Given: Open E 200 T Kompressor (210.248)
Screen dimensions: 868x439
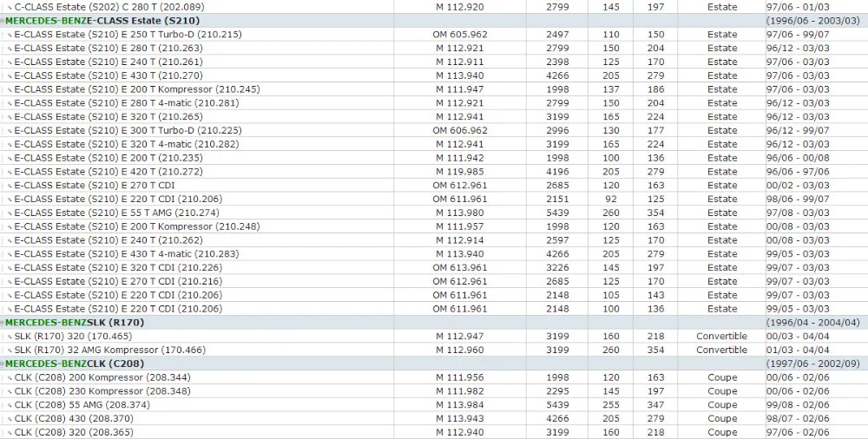Looking at the screenshot, I should point(137,227).
